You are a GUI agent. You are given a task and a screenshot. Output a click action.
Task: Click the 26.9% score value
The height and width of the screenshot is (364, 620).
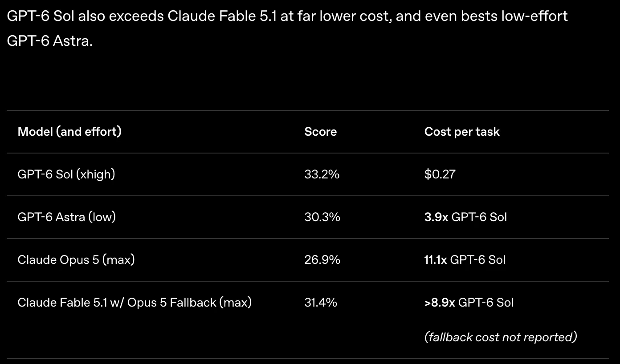pos(322,259)
